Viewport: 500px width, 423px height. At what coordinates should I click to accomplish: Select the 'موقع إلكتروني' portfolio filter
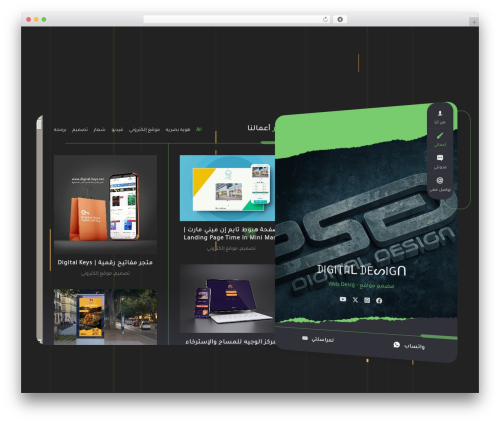pyautogui.click(x=144, y=129)
